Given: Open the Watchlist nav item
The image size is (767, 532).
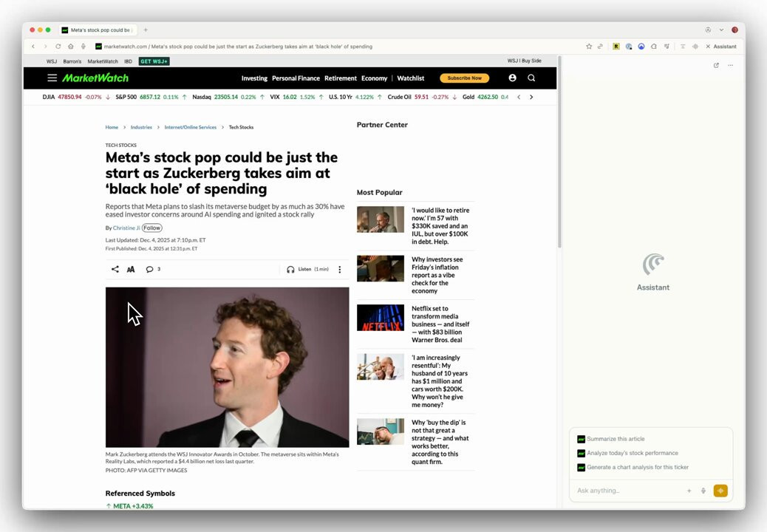Looking at the screenshot, I should [410, 78].
